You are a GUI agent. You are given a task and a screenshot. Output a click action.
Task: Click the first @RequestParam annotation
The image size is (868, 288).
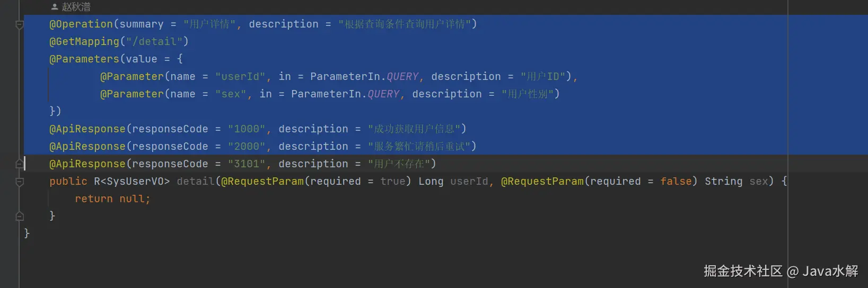[262, 181]
